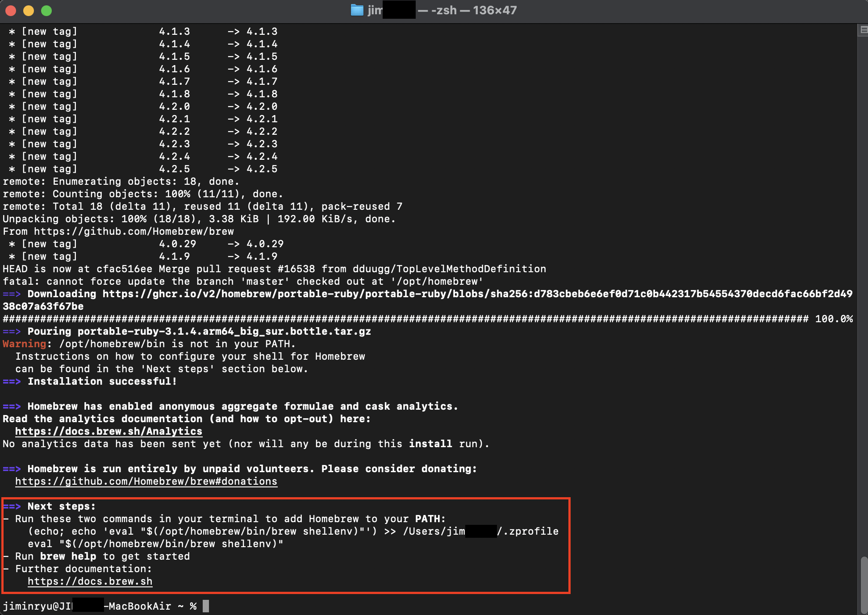Open the Homebrew brew#donations GitHub link
Image resolution: width=868 pixels, height=615 pixels.
146,481
